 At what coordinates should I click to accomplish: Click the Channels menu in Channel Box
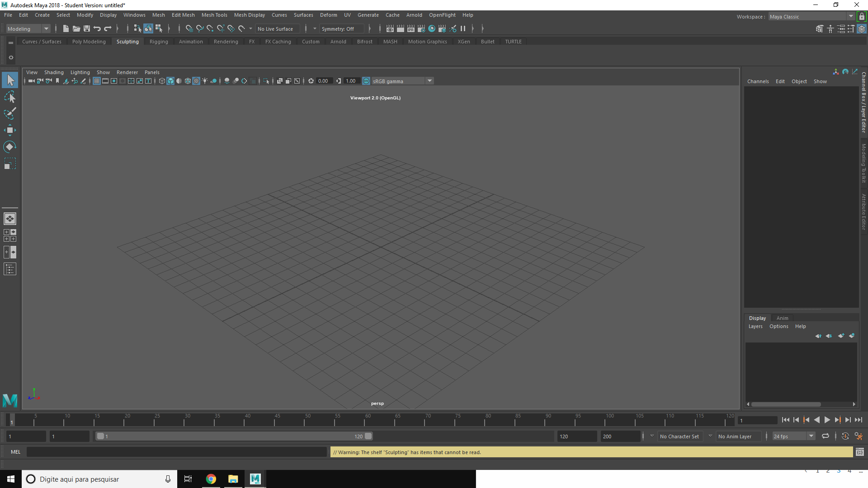tap(758, 81)
